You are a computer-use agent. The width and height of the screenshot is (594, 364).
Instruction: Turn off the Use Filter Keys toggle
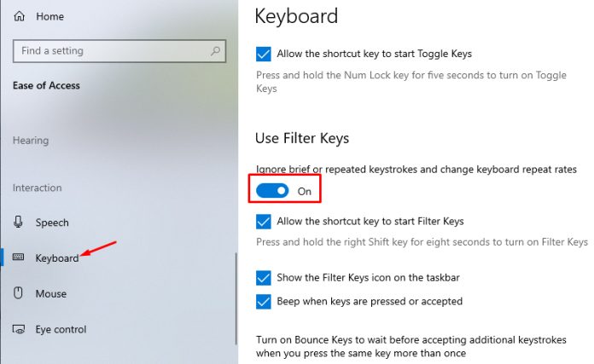(273, 191)
